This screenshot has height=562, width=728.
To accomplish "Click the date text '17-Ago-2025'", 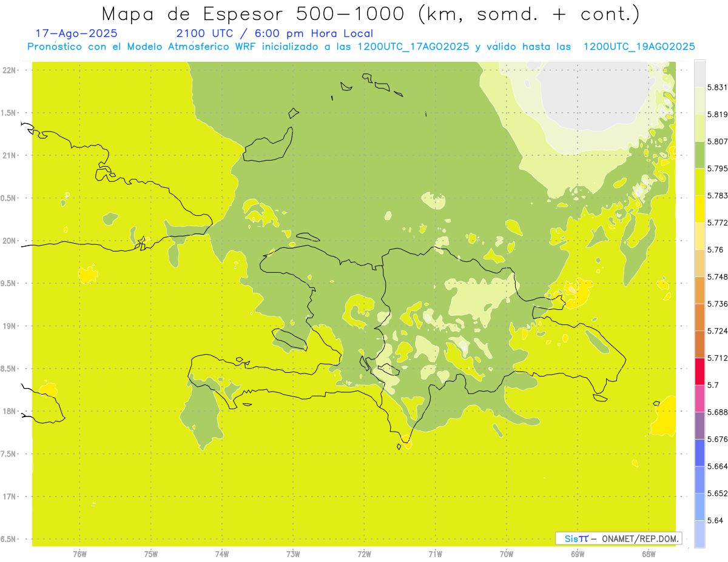I will [76, 33].
